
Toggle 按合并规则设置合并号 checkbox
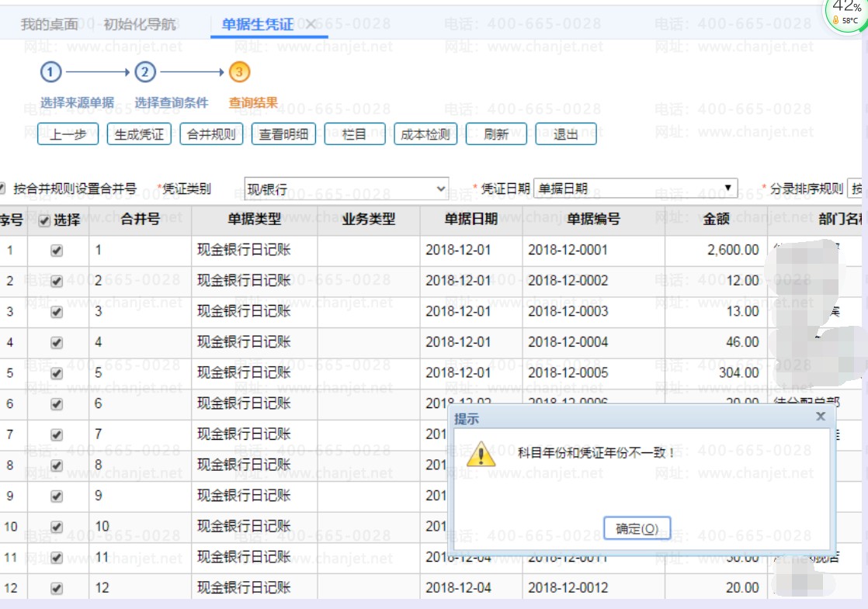[x=2, y=188]
